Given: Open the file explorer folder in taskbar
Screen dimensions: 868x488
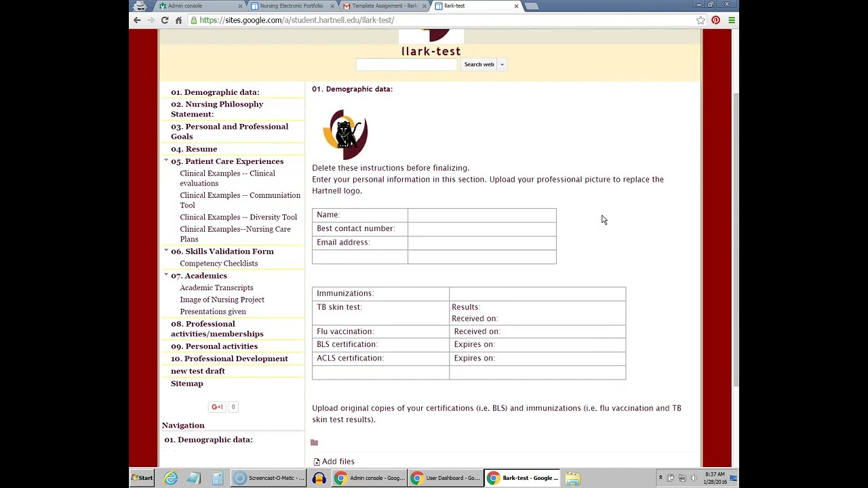Looking at the screenshot, I should tap(573, 479).
